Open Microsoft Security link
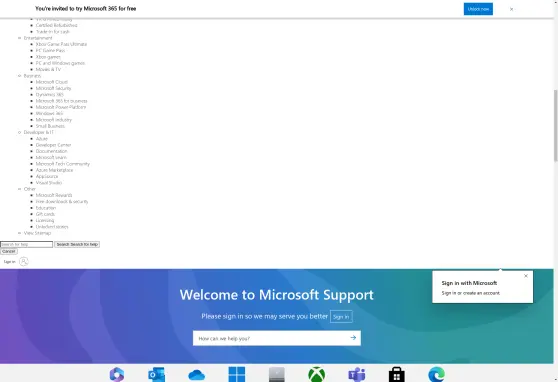This screenshot has height=382, width=558. [x=53, y=88]
